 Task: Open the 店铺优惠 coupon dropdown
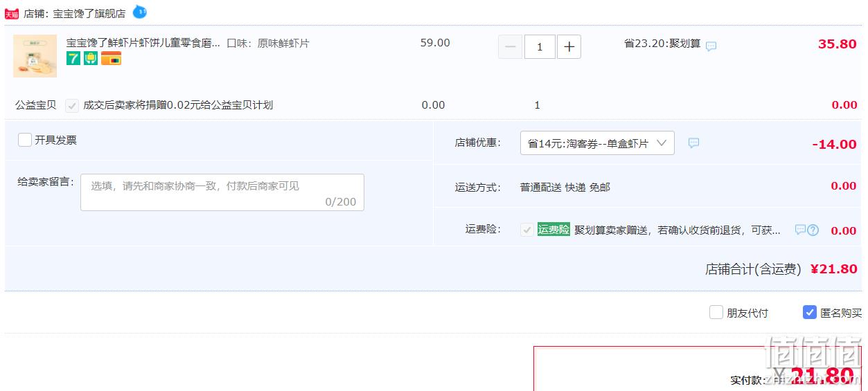[597, 143]
